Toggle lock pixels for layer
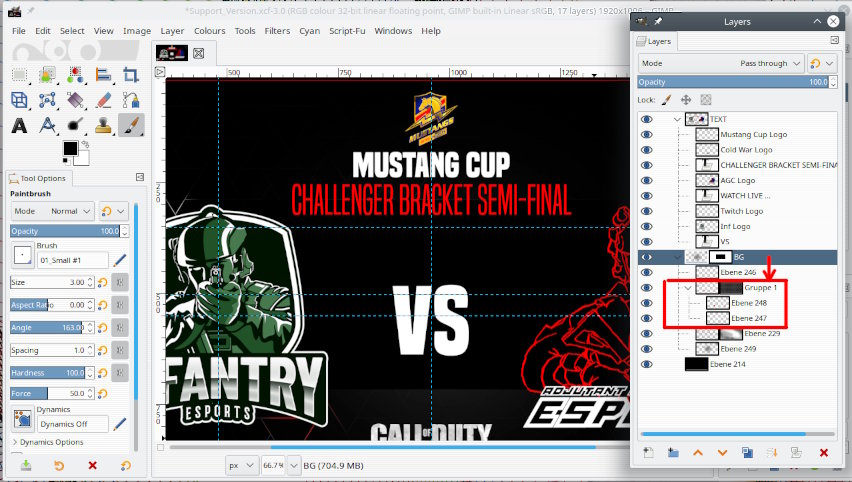Viewport: 852px width, 482px height. [667, 100]
